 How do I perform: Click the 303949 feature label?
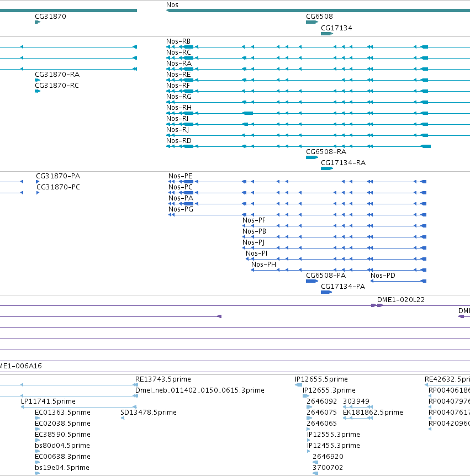tap(356, 401)
